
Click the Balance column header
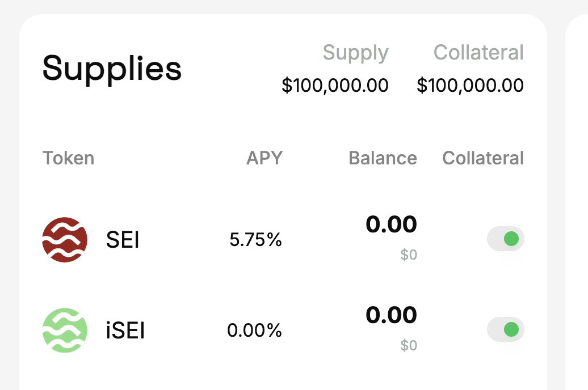[383, 158]
